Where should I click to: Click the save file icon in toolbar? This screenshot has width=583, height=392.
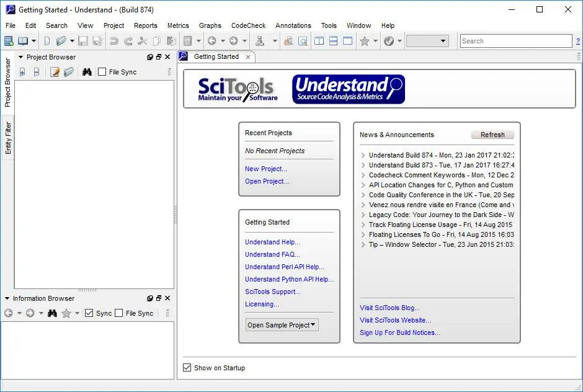point(83,41)
